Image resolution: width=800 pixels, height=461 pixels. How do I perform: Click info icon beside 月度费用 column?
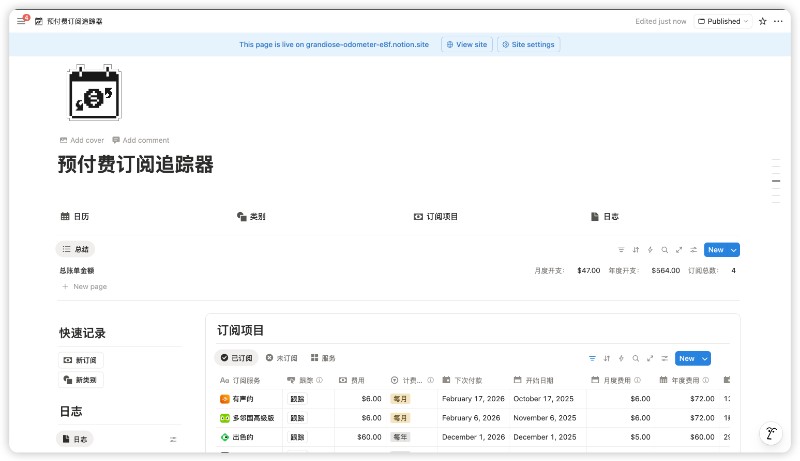tap(637, 380)
